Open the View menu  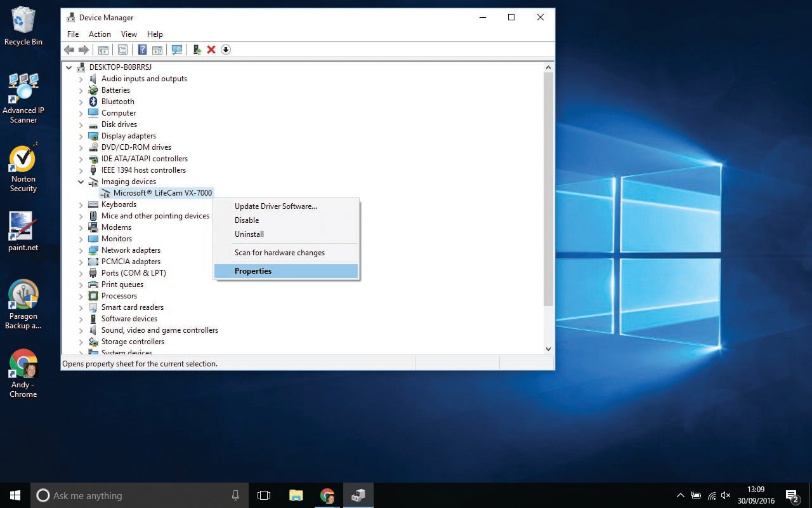(x=129, y=34)
